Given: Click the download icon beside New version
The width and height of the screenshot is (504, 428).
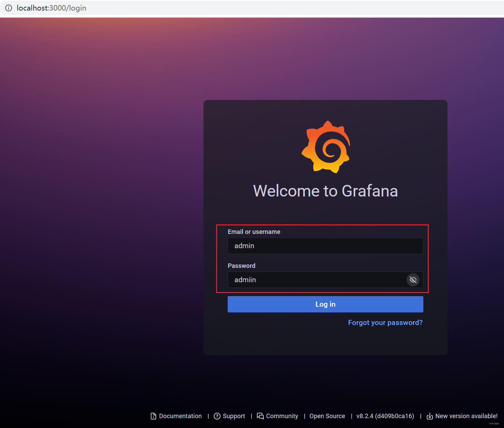Looking at the screenshot, I should pos(430,416).
